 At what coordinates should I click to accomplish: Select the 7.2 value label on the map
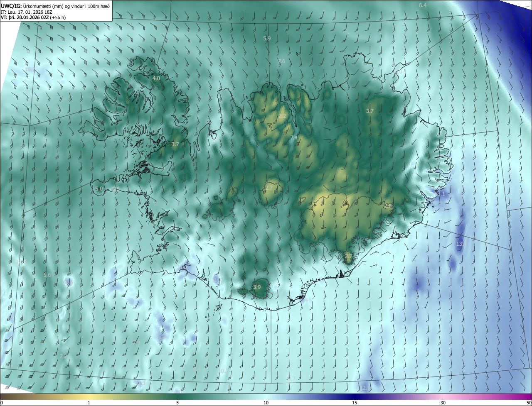pyautogui.click(x=63, y=357)
